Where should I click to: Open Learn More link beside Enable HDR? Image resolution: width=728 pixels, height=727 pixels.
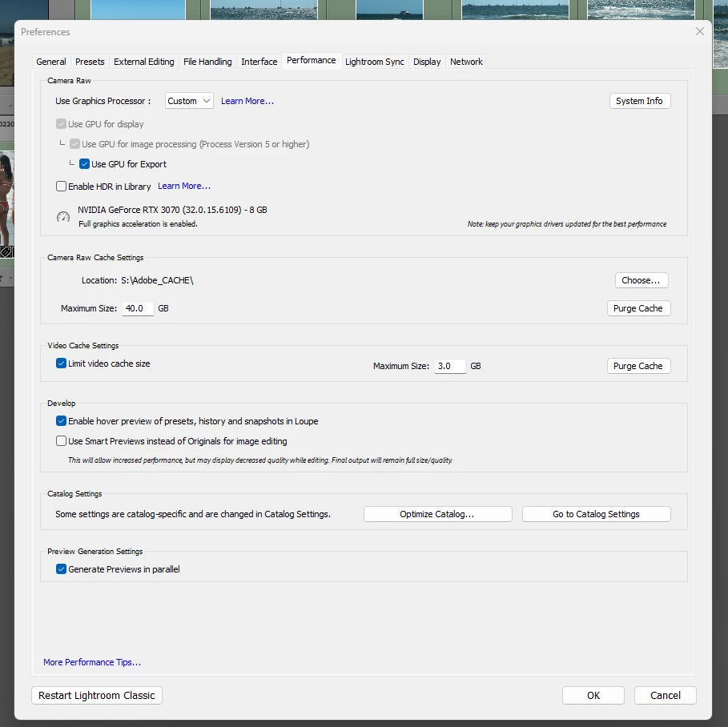point(184,186)
